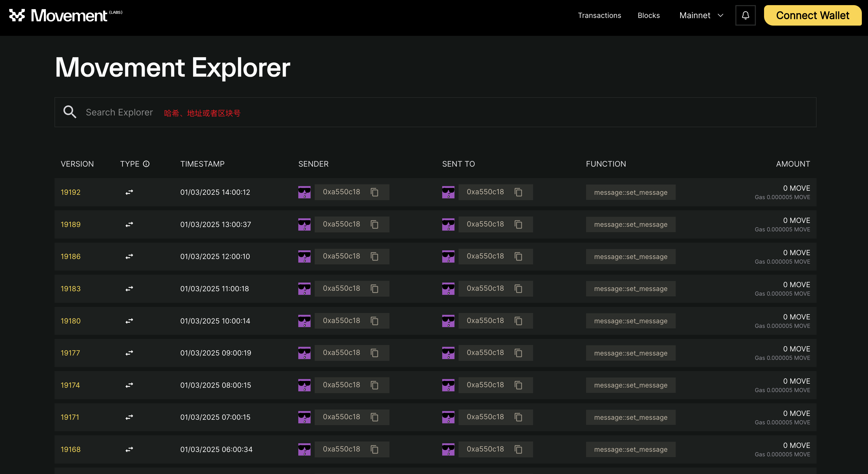Show TYPE column info icon
Screen dimensions: 868x474
tap(146, 164)
